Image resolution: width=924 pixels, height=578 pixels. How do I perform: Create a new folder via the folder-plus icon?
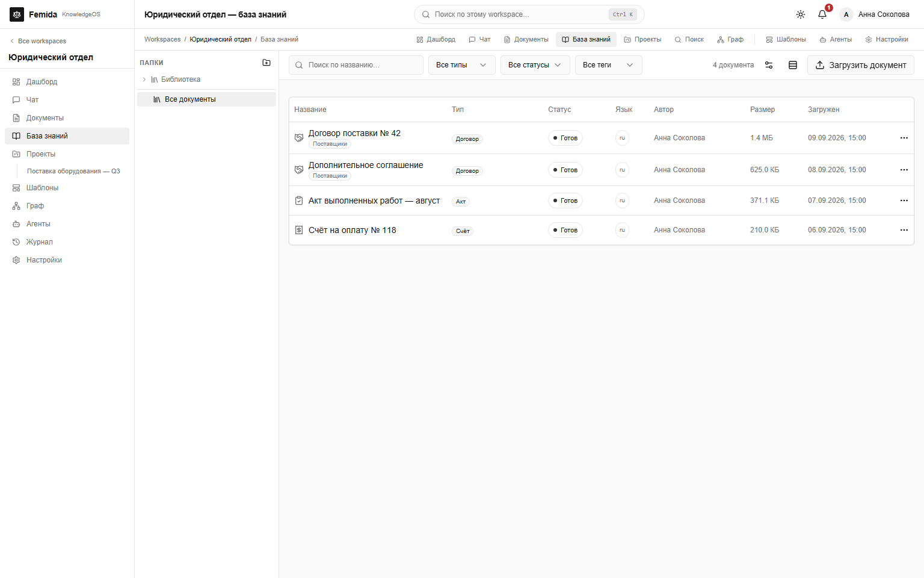pyautogui.click(x=266, y=63)
